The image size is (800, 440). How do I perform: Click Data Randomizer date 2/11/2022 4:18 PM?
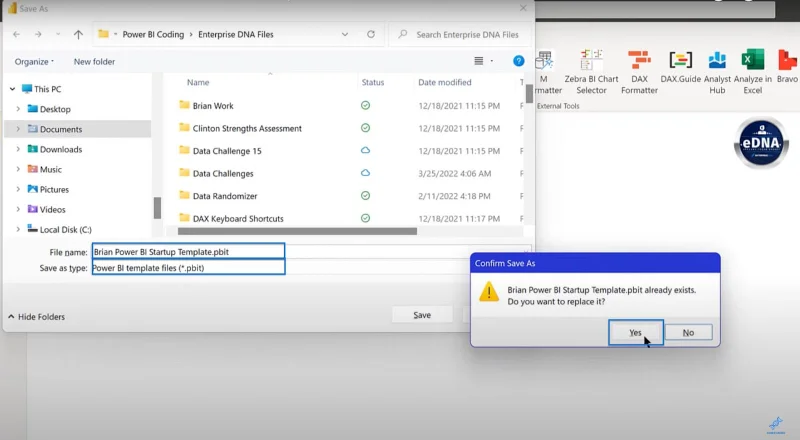click(x=454, y=195)
